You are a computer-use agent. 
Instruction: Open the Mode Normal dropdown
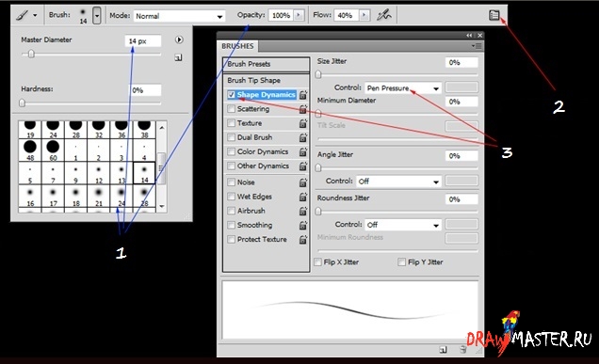click(179, 16)
